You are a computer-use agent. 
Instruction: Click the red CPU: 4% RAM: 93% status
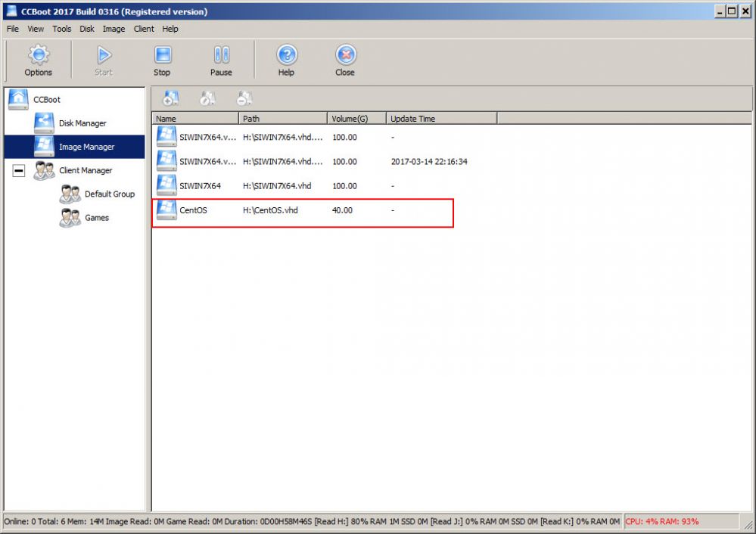point(662,521)
